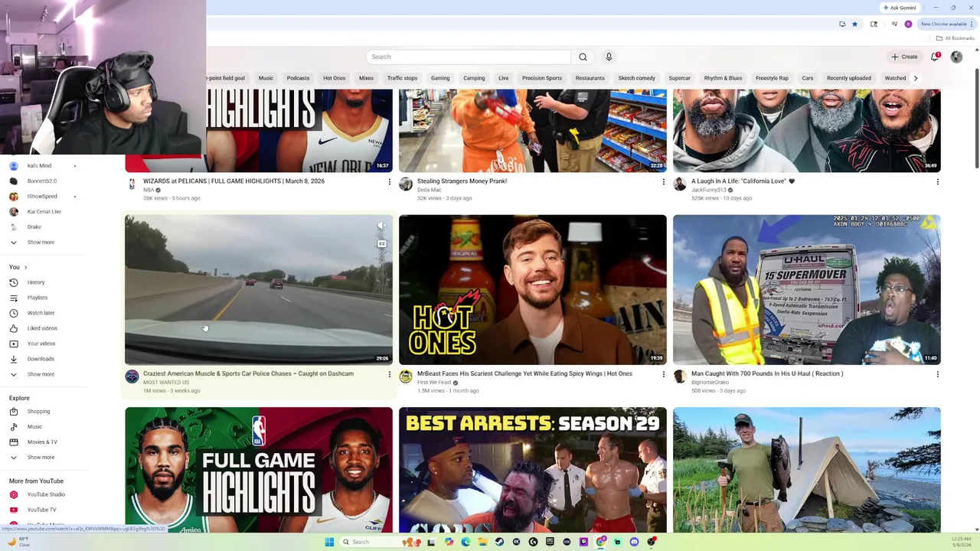Image resolution: width=980 pixels, height=551 pixels.
Task: Open the U-Haul reaction video thumbnail
Action: tap(807, 289)
